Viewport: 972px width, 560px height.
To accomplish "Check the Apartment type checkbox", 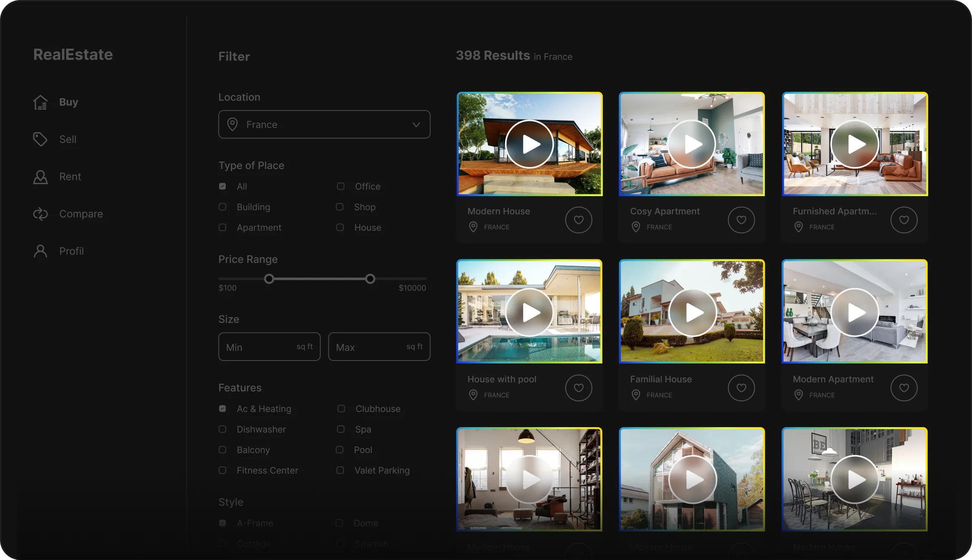I will point(222,227).
